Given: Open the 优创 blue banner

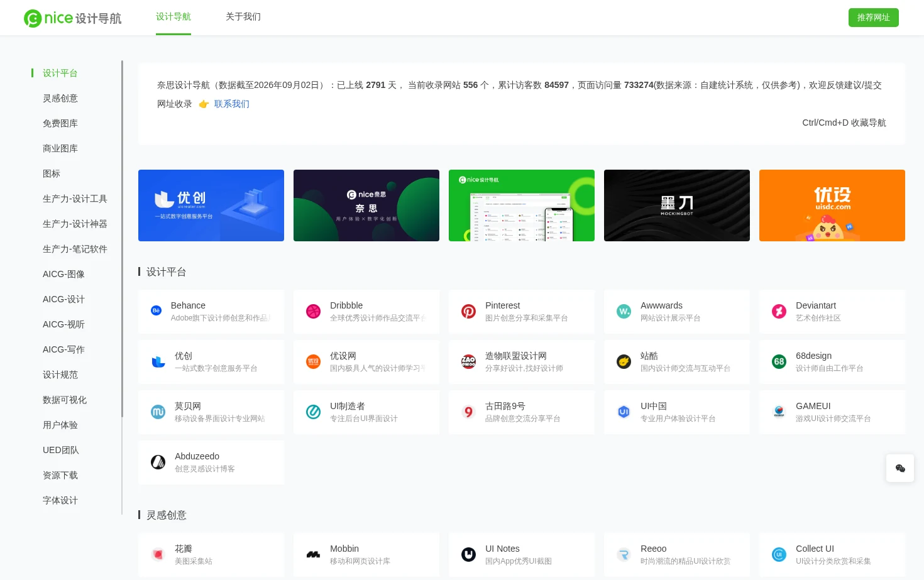Looking at the screenshot, I should 211,205.
